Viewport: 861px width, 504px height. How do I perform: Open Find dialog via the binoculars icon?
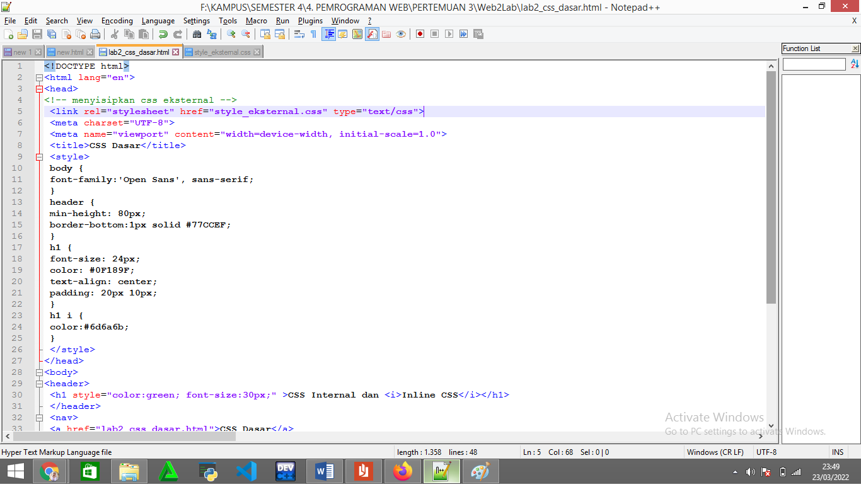(x=198, y=33)
